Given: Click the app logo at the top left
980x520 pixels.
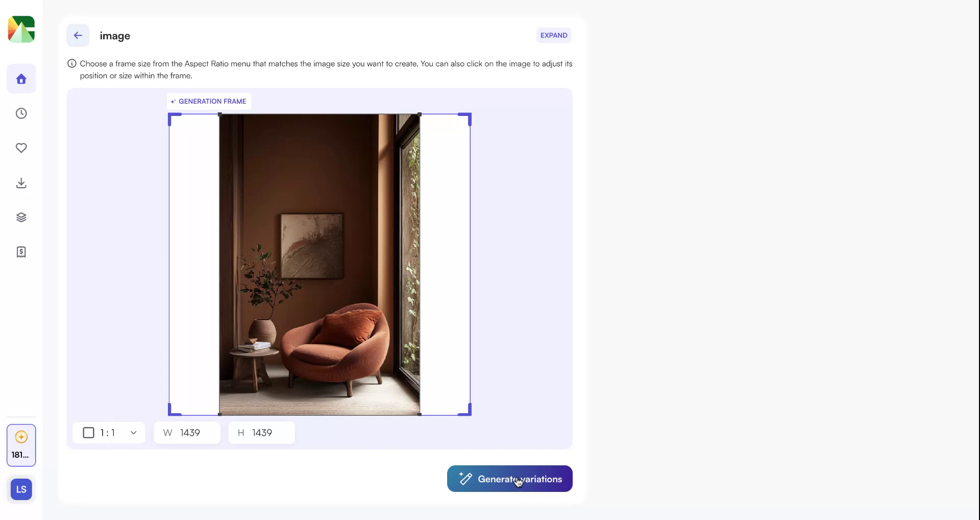Looking at the screenshot, I should point(21,29).
